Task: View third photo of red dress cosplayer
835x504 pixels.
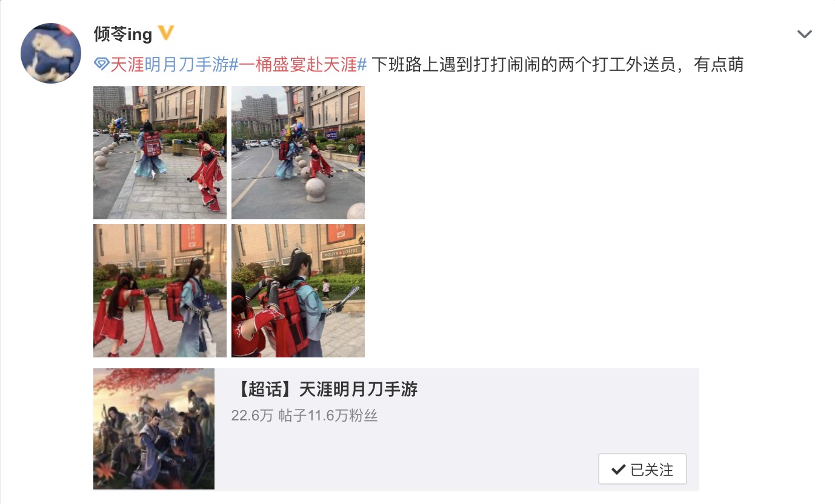Action: point(160,291)
